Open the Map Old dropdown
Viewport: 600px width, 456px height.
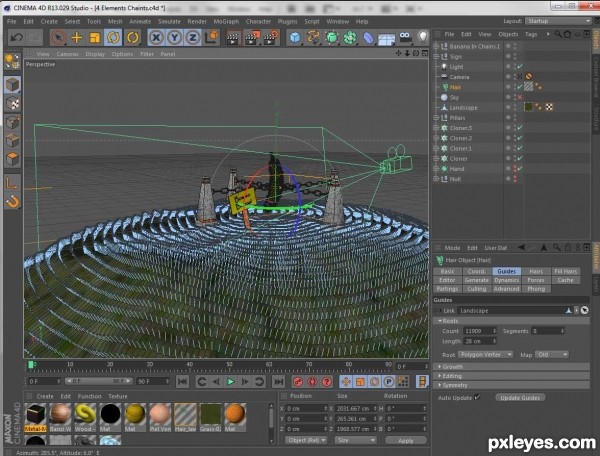click(551, 355)
